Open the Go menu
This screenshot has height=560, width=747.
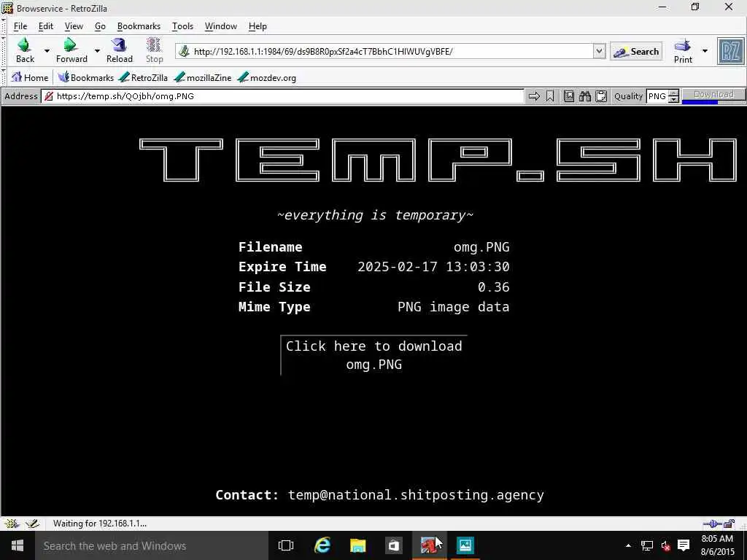tap(100, 26)
